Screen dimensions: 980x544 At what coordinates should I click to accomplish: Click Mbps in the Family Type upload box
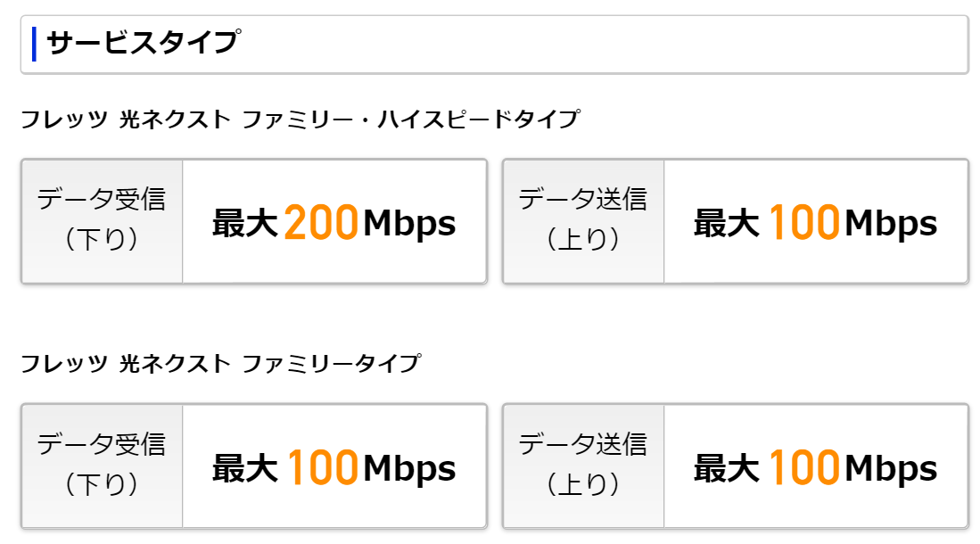[x=891, y=469]
